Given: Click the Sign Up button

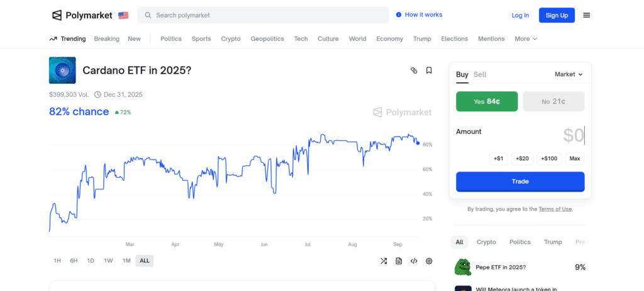Looking at the screenshot, I should point(557,15).
